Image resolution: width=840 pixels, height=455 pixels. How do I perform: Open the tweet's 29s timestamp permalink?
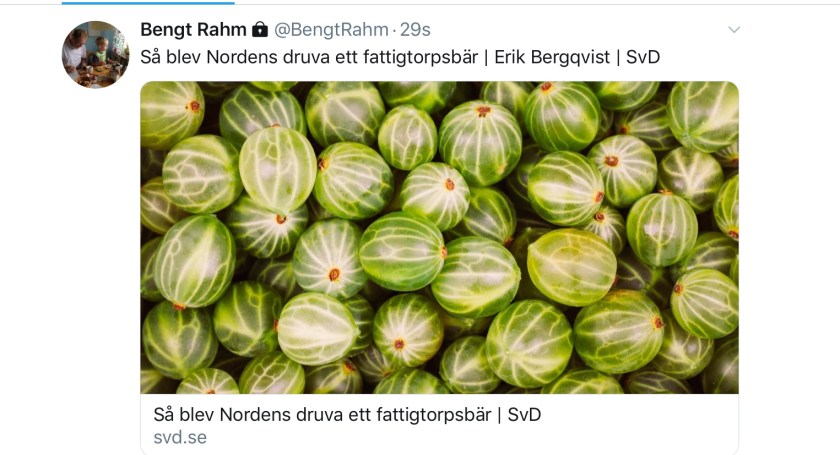pyautogui.click(x=415, y=29)
